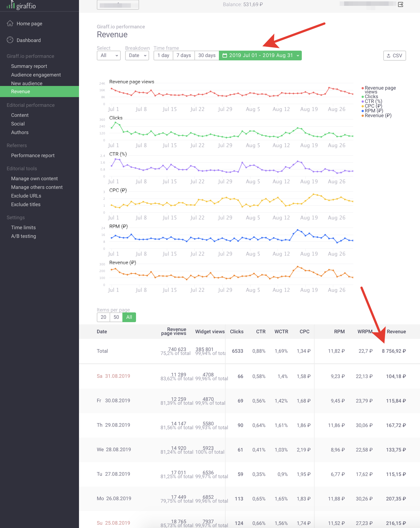Sort table by Clicks column header

[237, 332]
